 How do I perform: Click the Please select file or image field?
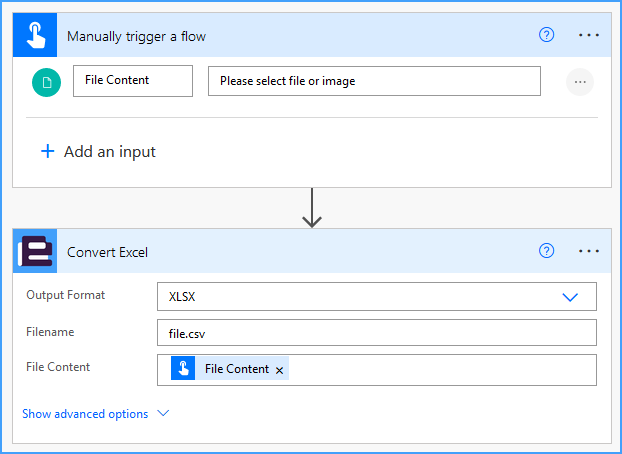coord(374,81)
